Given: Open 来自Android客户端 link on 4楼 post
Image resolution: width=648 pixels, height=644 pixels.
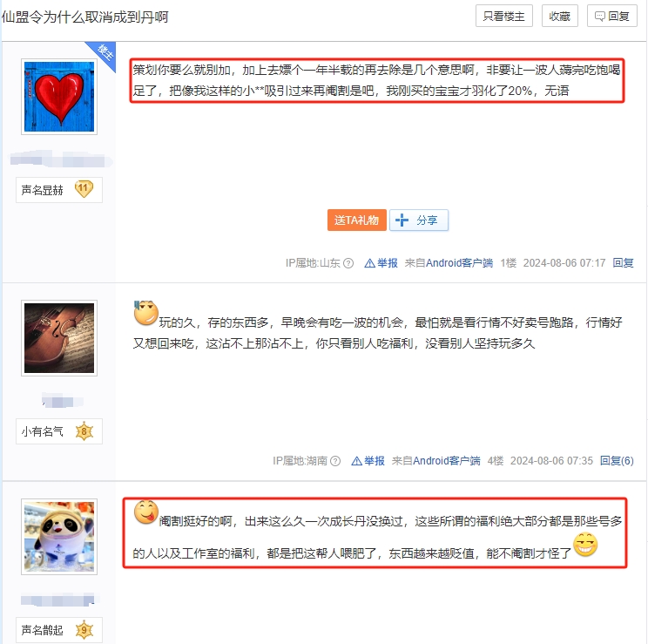Looking at the screenshot, I should coord(436,461).
